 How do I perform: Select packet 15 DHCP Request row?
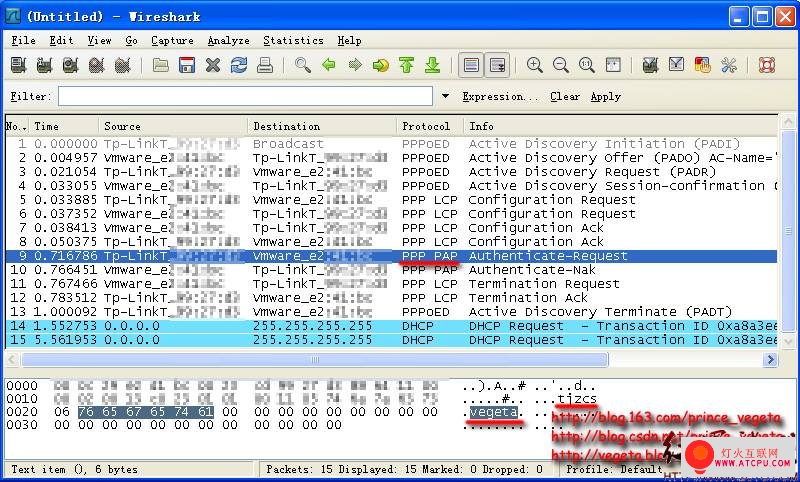point(391,340)
